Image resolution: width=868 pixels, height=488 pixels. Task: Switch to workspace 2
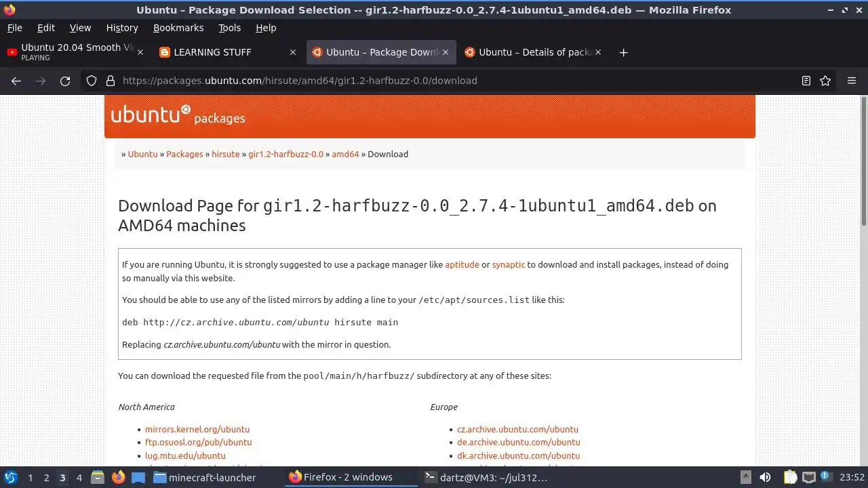tap(46, 478)
